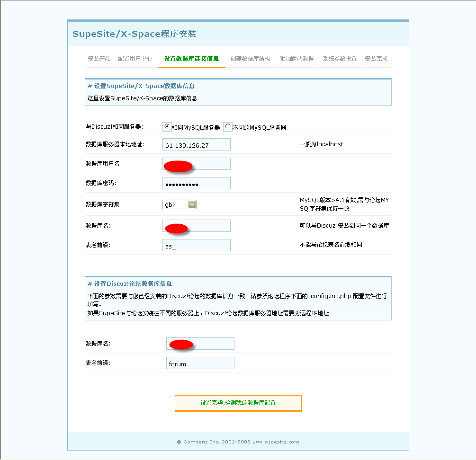The width and height of the screenshot is (476, 460).
Task: Click the 数据库服务器本地地址 label
Action: (x=115, y=144)
